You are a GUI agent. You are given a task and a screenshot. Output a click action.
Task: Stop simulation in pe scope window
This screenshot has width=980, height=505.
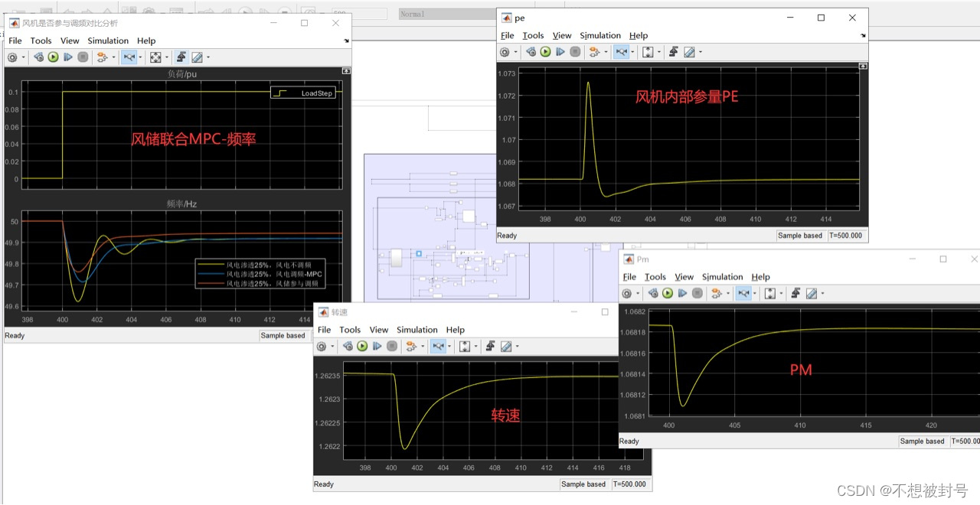[x=575, y=52]
